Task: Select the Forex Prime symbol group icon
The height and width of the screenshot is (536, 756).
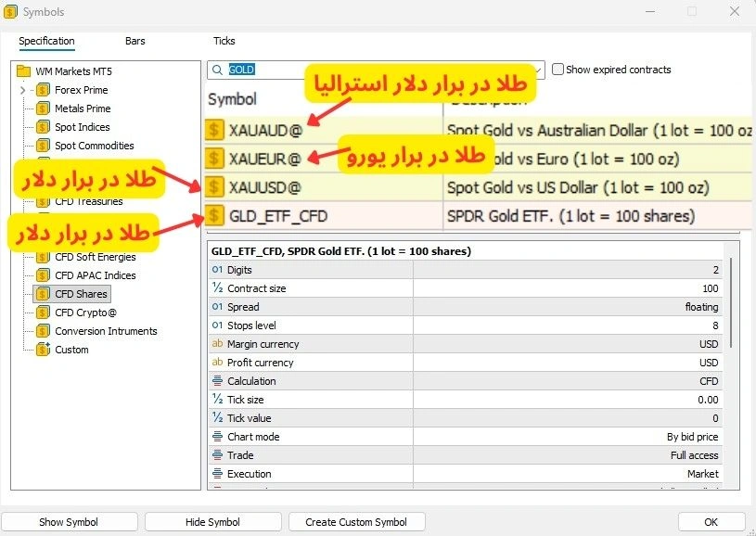Action: click(x=43, y=90)
